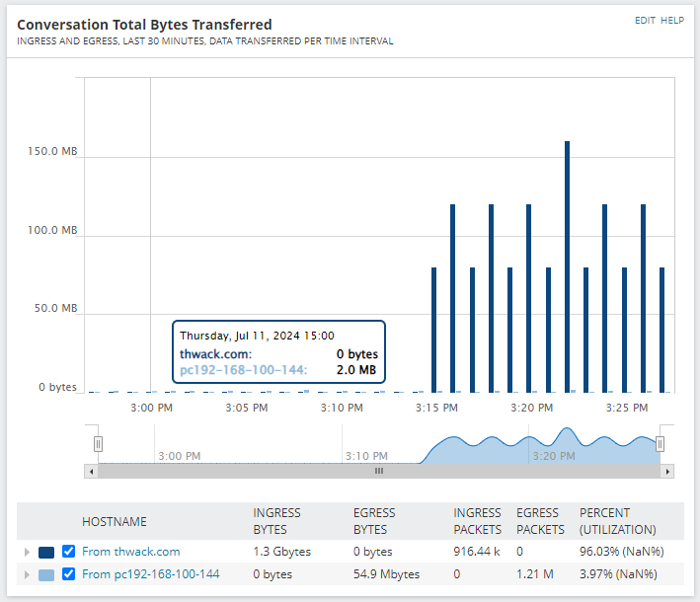Viewport: 700px width, 602px height.
Task: Open the From pc192-168-100-144 hostname link
Action: tap(150, 574)
